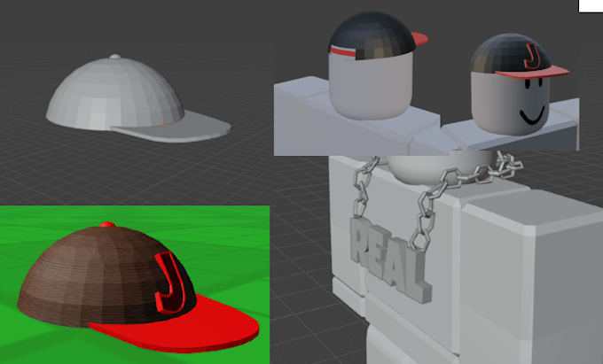Select the red brim on the smiling character's cap
The image size is (603, 364).
(x=532, y=72)
